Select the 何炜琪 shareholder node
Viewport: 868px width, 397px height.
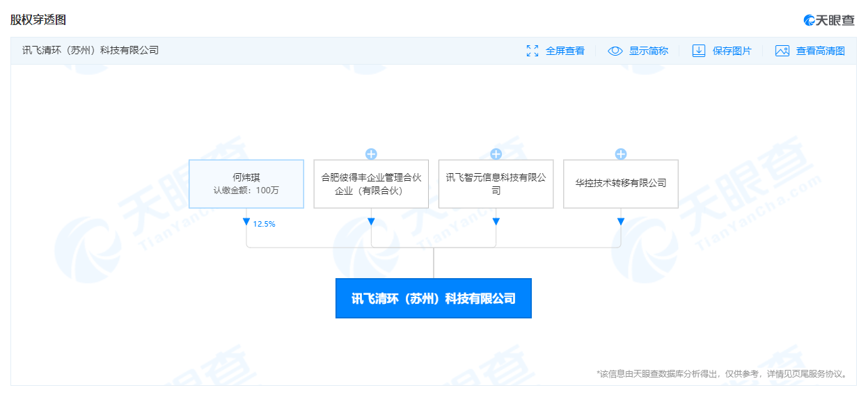[246, 184]
